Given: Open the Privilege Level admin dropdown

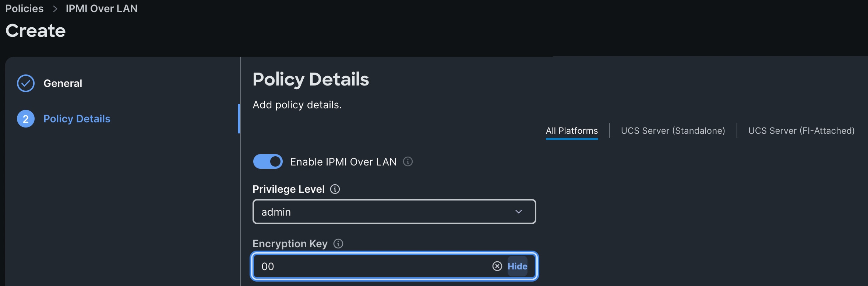Looking at the screenshot, I should 387,212.
